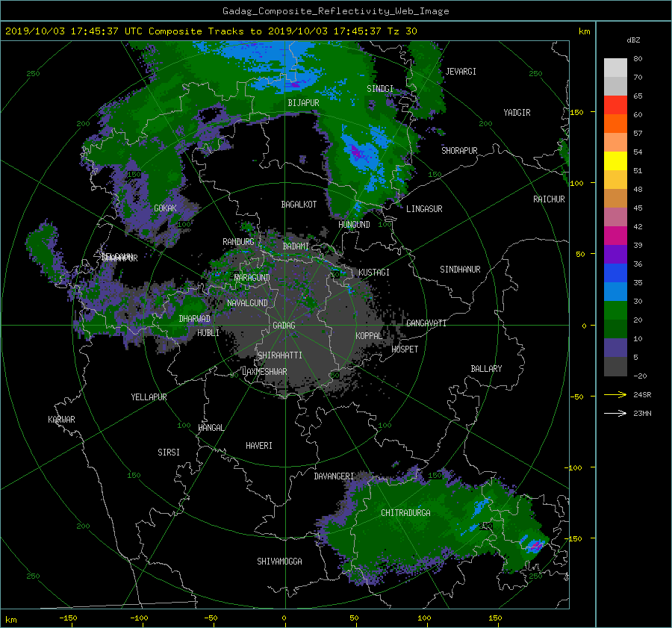This screenshot has width=672, height=628.
Task: Click the light blue 30-35 dBZ swatch
Action: click(x=615, y=291)
